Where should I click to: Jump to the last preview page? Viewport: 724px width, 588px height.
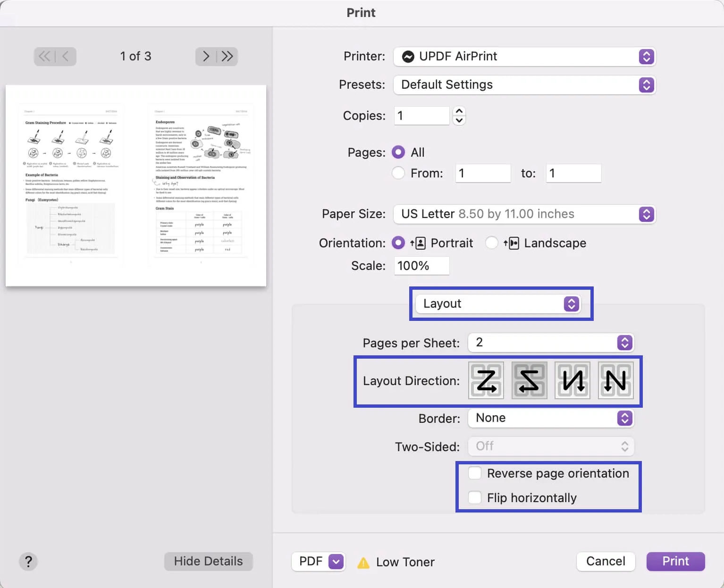tap(227, 57)
